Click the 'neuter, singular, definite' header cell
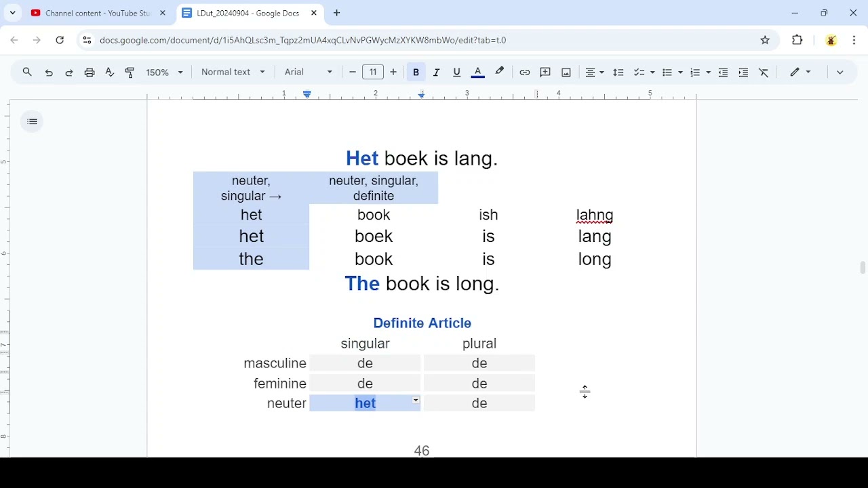 tap(374, 188)
